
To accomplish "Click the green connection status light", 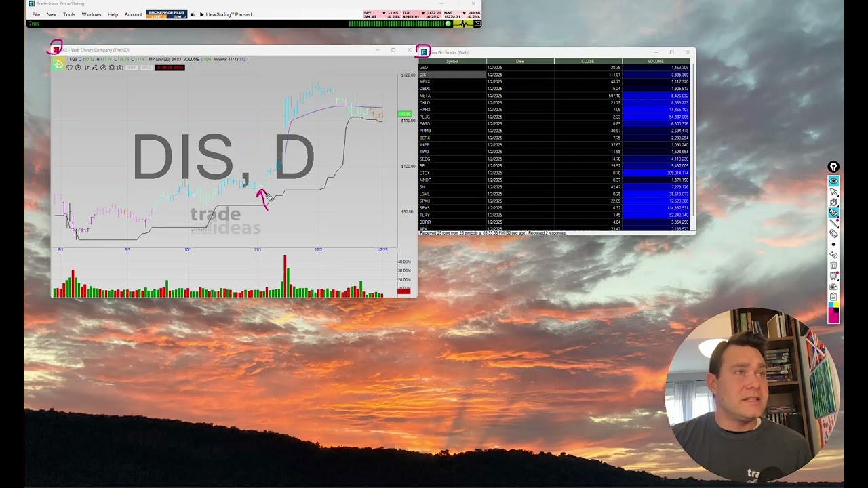I will coord(448,24).
